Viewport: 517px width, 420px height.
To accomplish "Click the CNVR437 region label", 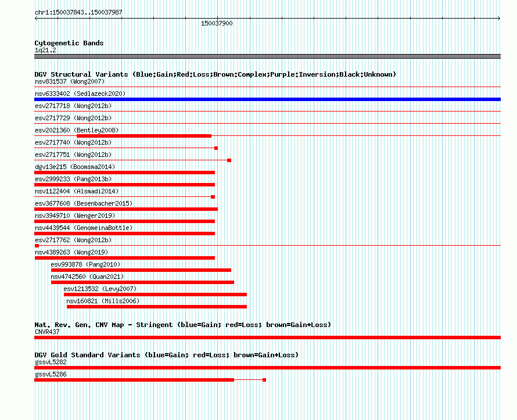I will pos(47,332).
